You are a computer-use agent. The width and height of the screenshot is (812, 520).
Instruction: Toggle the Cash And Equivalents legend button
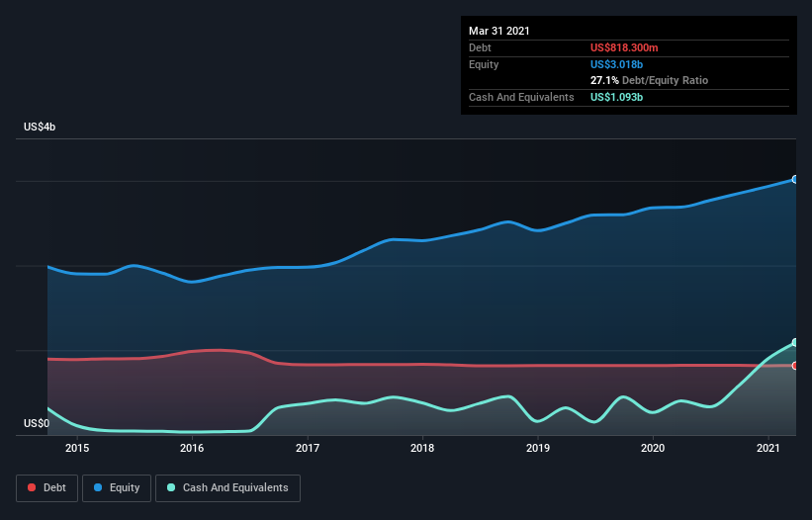[227, 488]
